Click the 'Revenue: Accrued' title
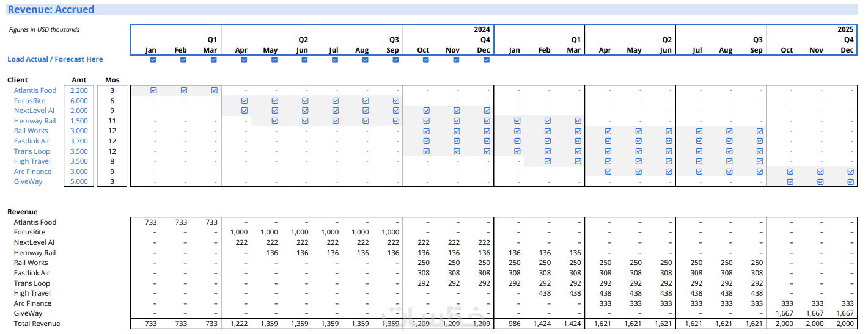This screenshot has width=868, height=334. pos(51,9)
